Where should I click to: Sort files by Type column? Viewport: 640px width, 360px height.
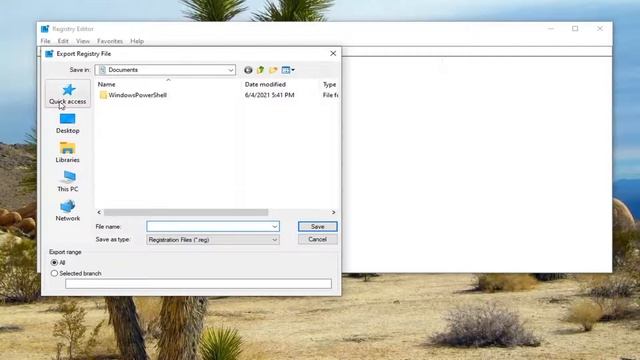tap(329, 84)
